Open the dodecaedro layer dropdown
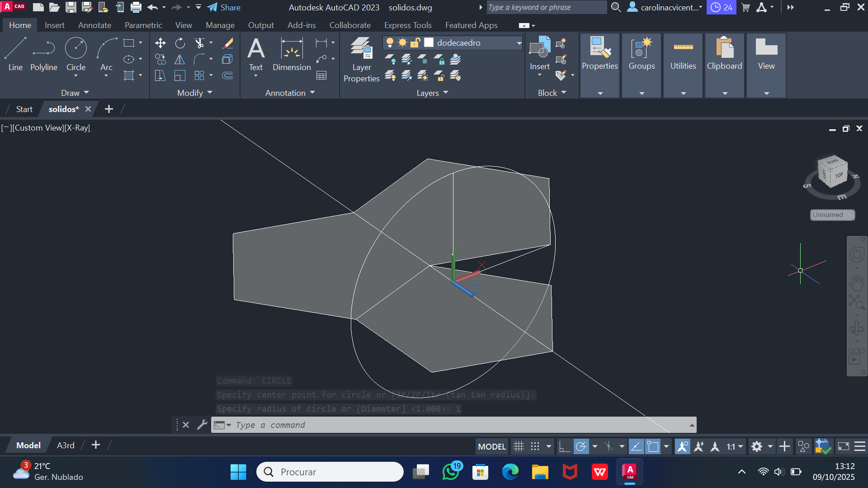 [x=519, y=43]
